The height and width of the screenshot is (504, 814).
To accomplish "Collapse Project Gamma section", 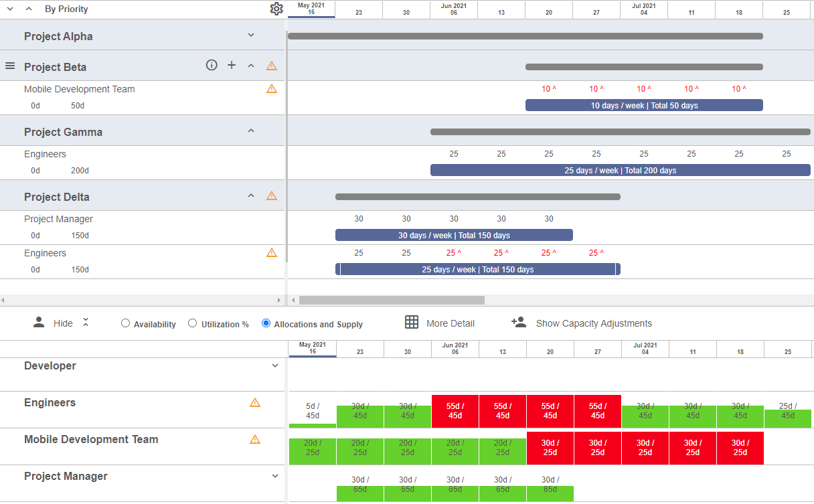I will (x=251, y=131).
